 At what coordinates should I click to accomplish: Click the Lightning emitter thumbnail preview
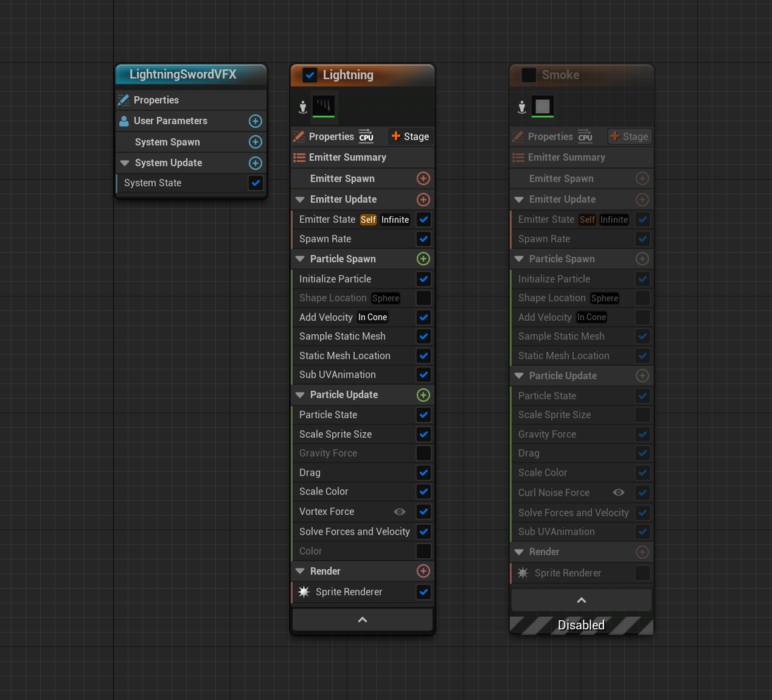(x=324, y=107)
